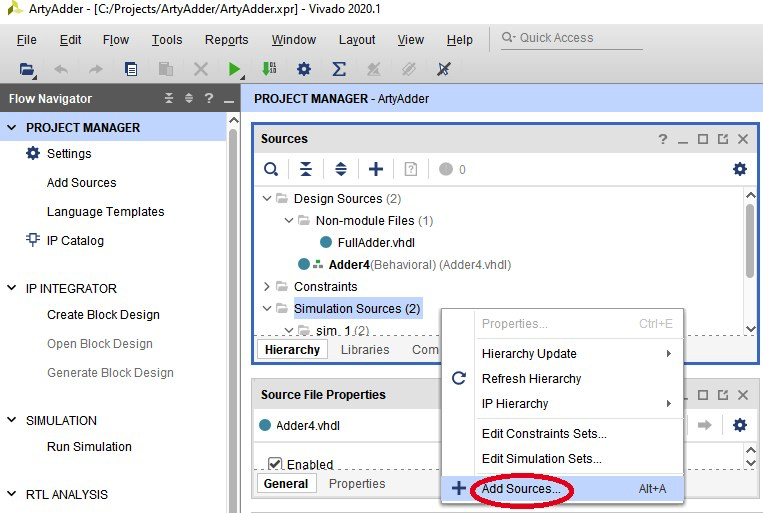Open the Reports menu
The height and width of the screenshot is (513, 763).
point(226,40)
